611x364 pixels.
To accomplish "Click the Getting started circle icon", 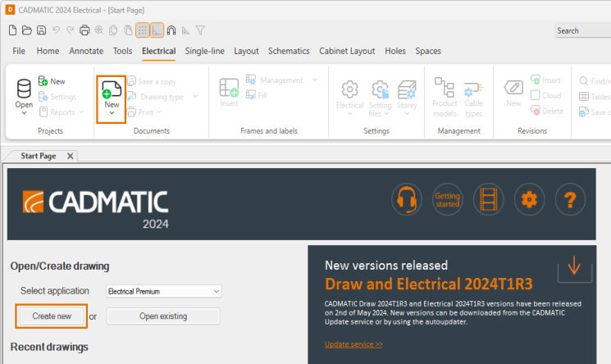I will [x=448, y=198].
